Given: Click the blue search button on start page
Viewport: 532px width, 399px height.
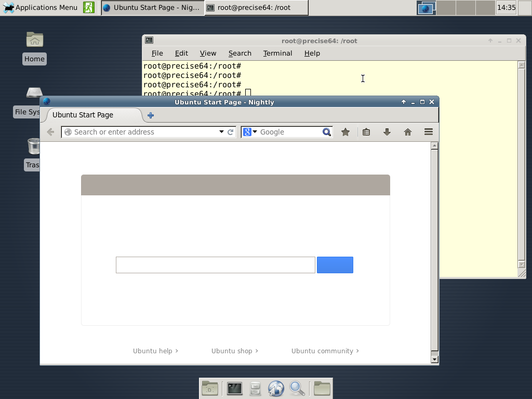Looking at the screenshot, I should [335, 265].
